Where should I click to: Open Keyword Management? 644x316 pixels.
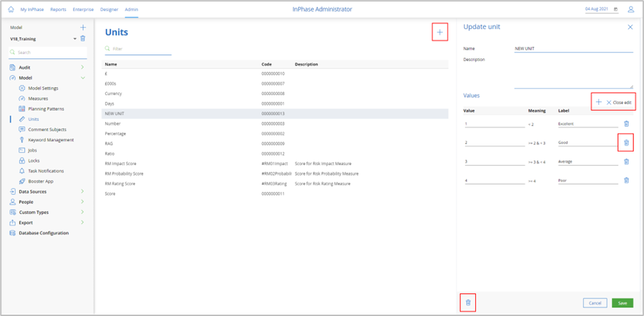(x=51, y=140)
